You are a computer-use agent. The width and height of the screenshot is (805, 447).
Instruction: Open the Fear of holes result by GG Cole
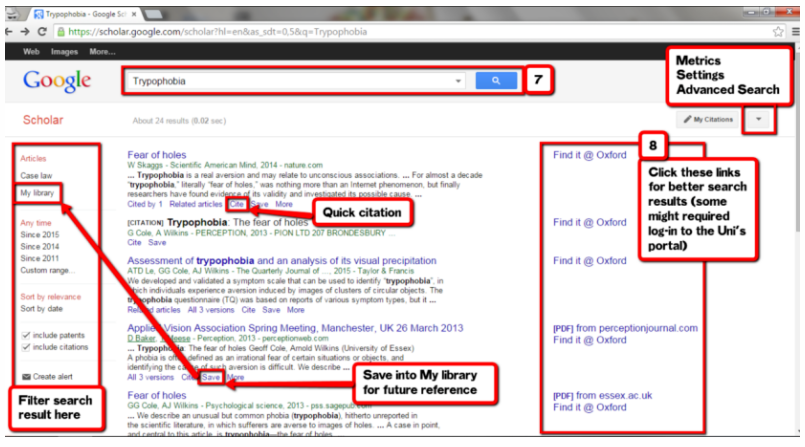[x=157, y=395]
